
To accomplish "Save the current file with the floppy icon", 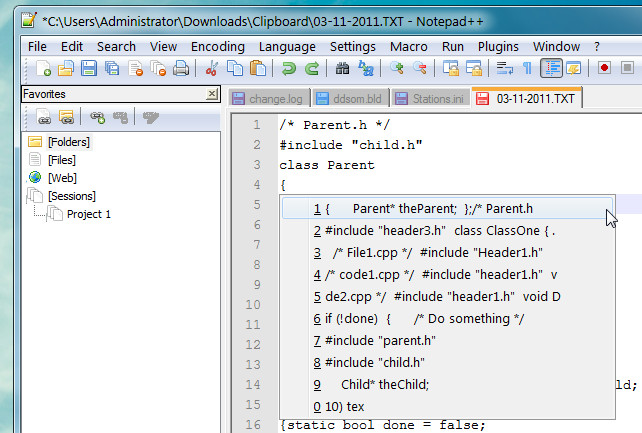I will 88,68.
